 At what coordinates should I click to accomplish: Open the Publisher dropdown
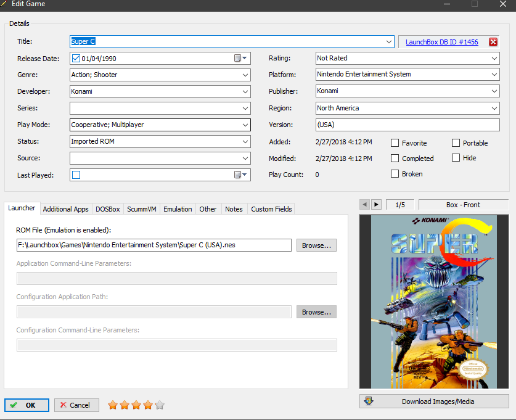[x=494, y=91]
